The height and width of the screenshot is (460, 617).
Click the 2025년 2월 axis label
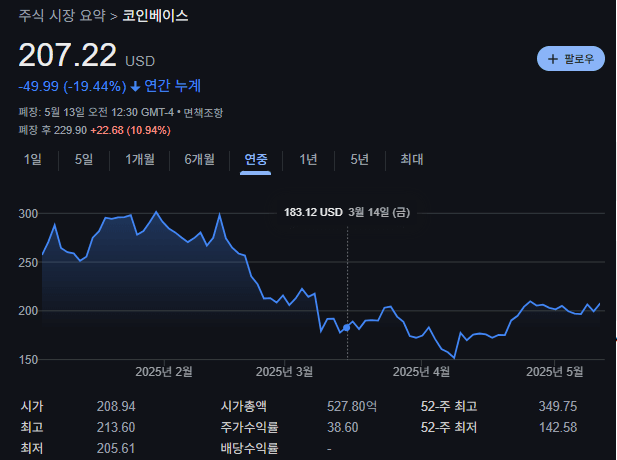click(x=164, y=372)
